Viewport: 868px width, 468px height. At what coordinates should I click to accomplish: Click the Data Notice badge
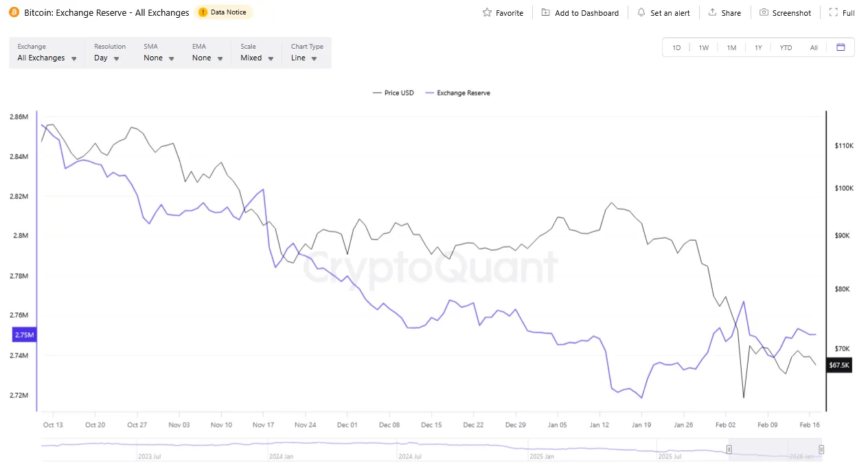(224, 12)
